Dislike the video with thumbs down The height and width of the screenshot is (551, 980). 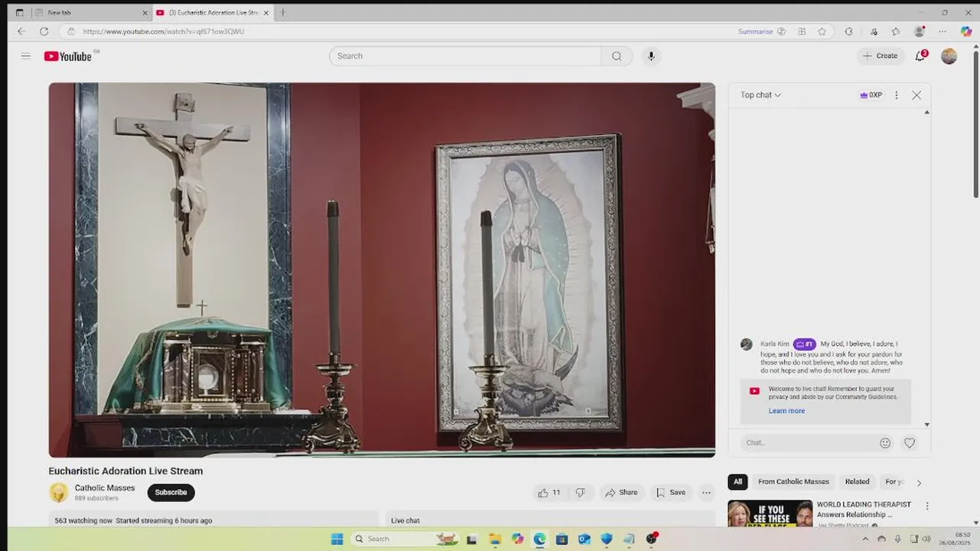pos(581,493)
